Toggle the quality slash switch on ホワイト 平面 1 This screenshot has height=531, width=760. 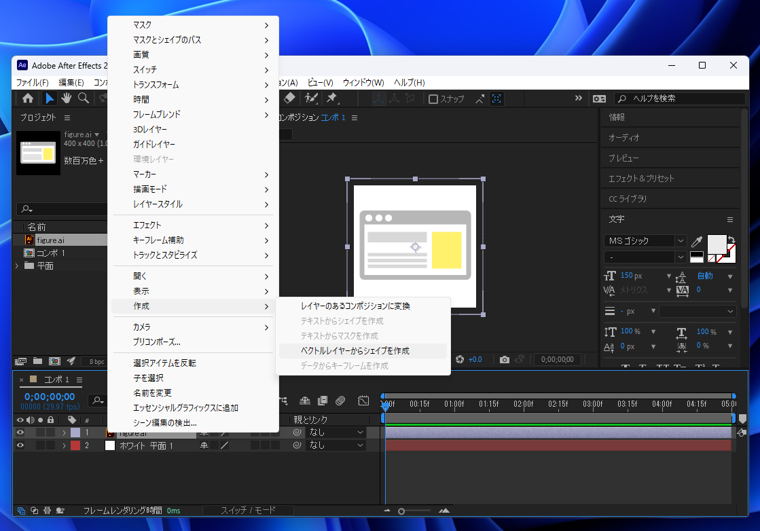[x=224, y=445]
